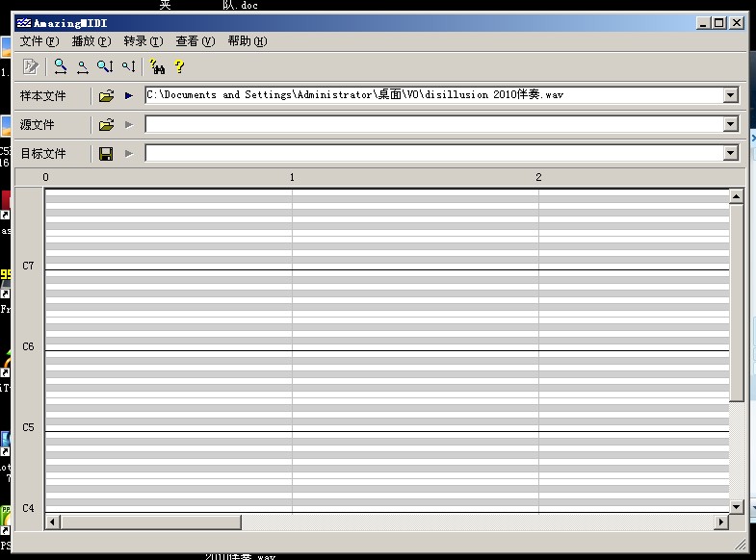The width and height of the screenshot is (756, 560).
Task: Click time marker 0 on ruler
Action: pyautogui.click(x=46, y=177)
